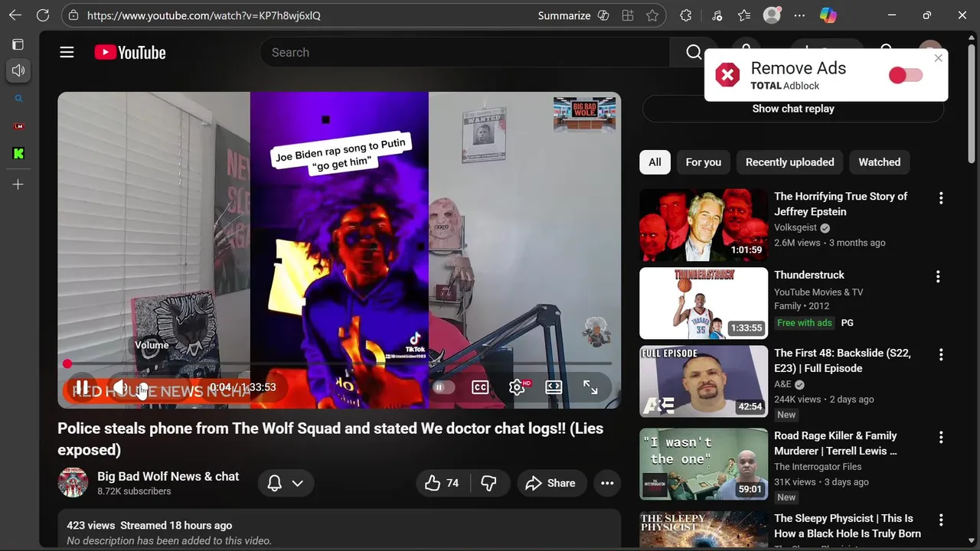Mute video with speaker icon
Viewport: 980px width, 551px height.
coord(120,387)
